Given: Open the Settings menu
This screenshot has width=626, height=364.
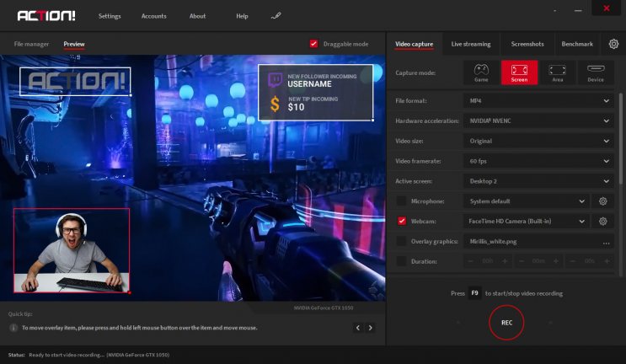Looking at the screenshot, I should click(x=110, y=16).
